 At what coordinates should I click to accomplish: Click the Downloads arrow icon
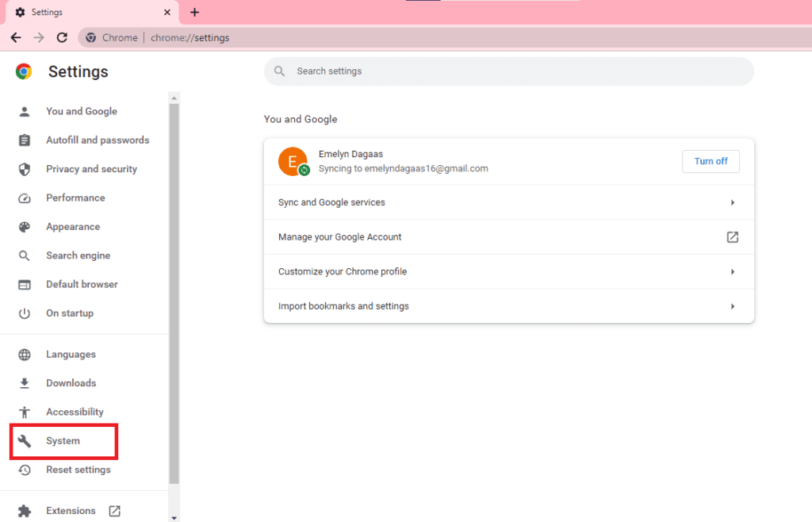[25, 383]
